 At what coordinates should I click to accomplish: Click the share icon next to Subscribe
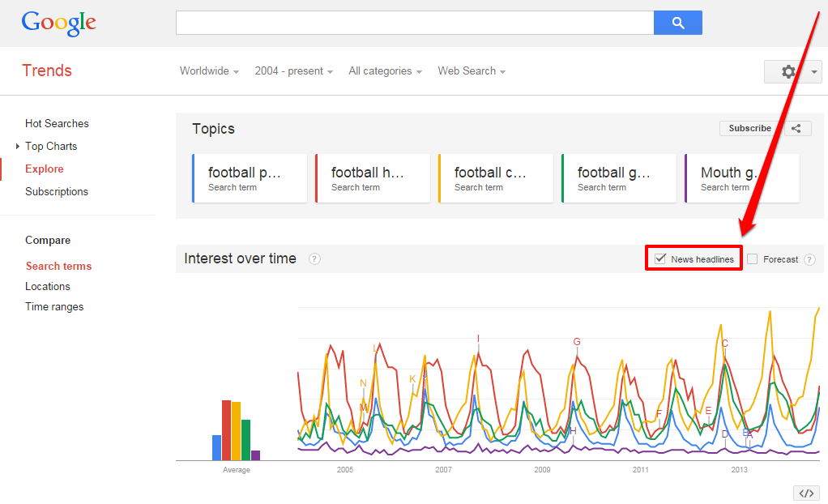(796, 128)
